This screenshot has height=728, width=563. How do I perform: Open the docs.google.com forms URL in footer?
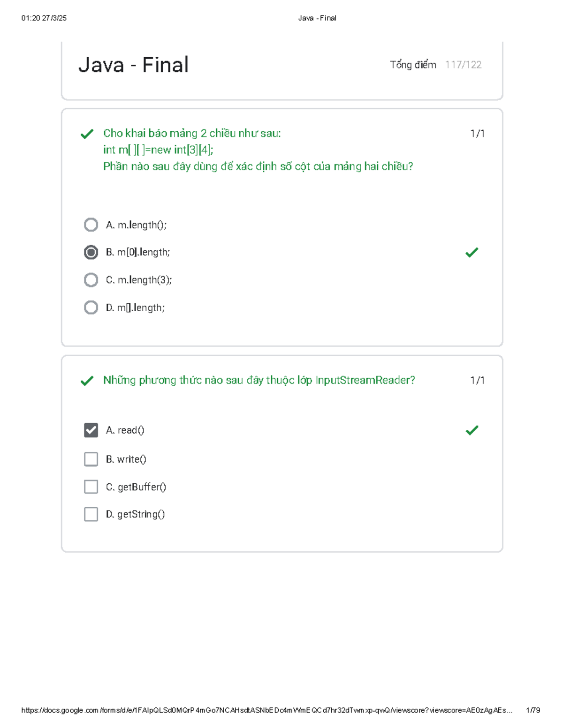266,710
